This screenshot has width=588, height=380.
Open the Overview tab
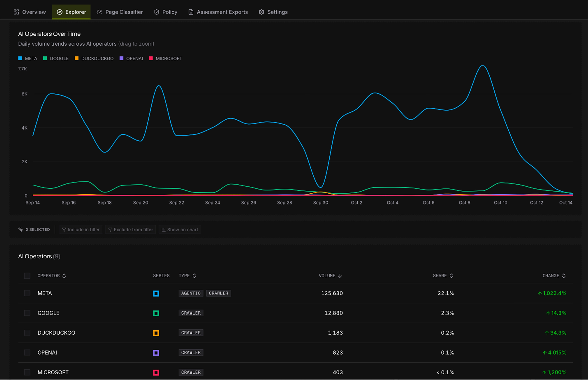(30, 12)
